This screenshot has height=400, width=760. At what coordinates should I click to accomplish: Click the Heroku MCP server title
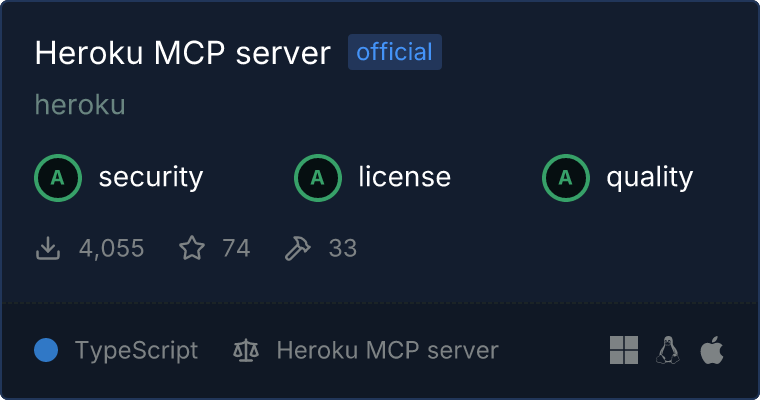[x=183, y=52]
